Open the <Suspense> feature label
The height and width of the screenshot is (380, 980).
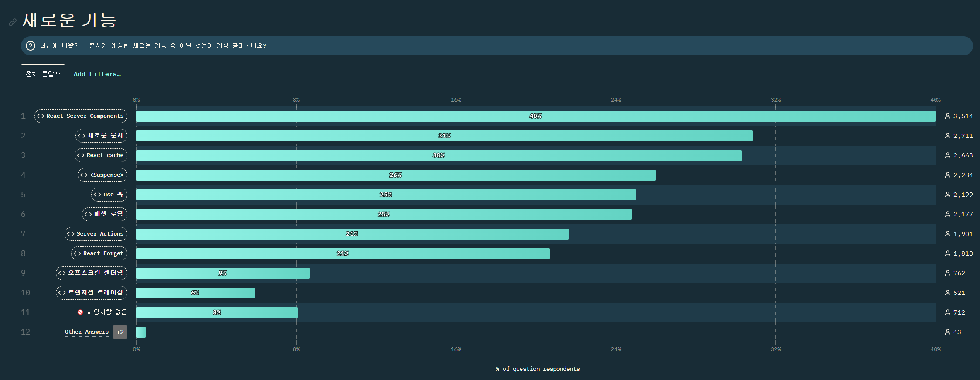102,175
